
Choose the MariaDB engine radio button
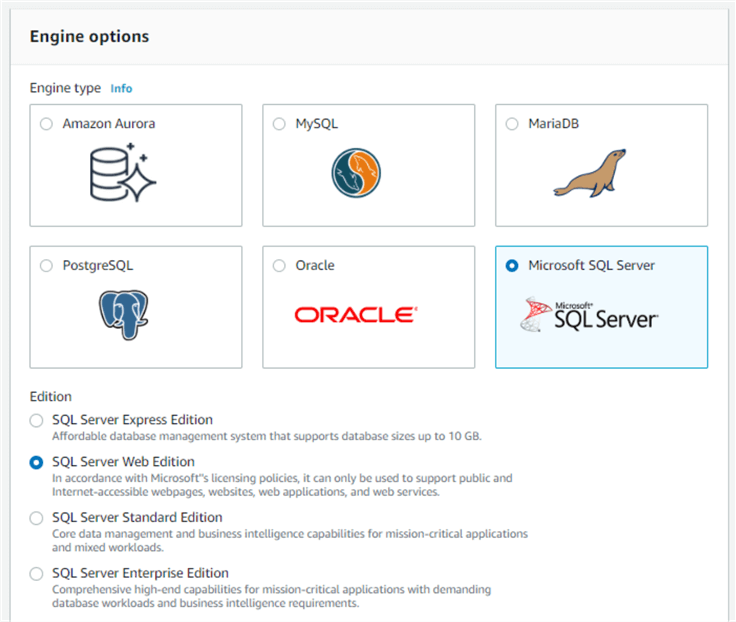click(512, 124)
